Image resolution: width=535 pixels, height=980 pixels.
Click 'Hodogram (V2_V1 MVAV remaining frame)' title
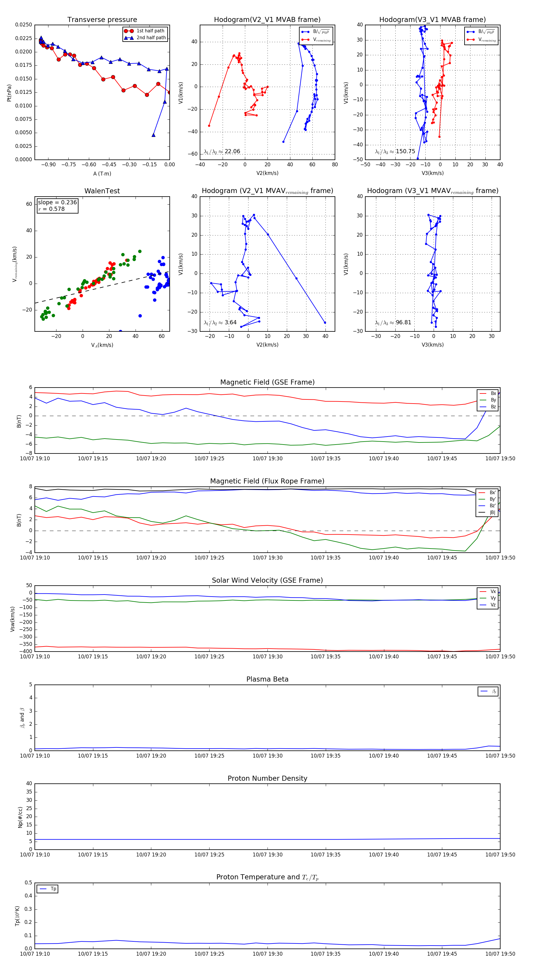tap(267, 191)
